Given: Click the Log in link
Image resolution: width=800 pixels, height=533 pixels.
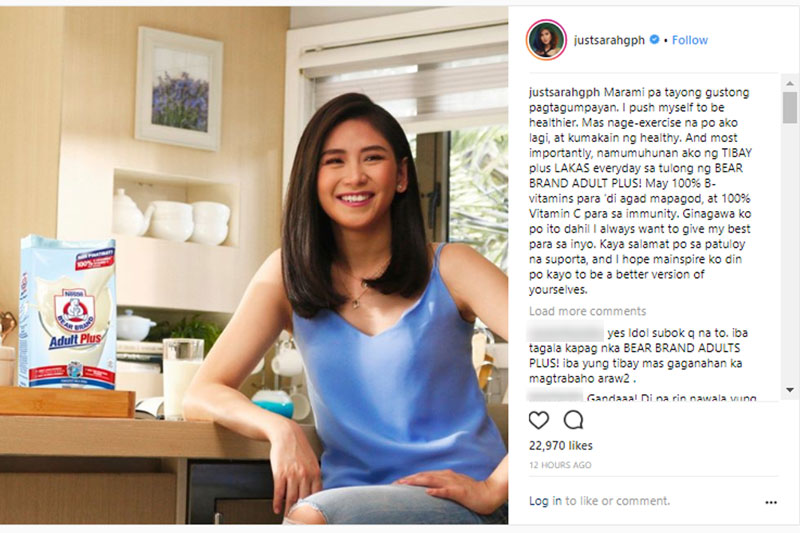Looking at the screenshot, I should tap(545, 501).
